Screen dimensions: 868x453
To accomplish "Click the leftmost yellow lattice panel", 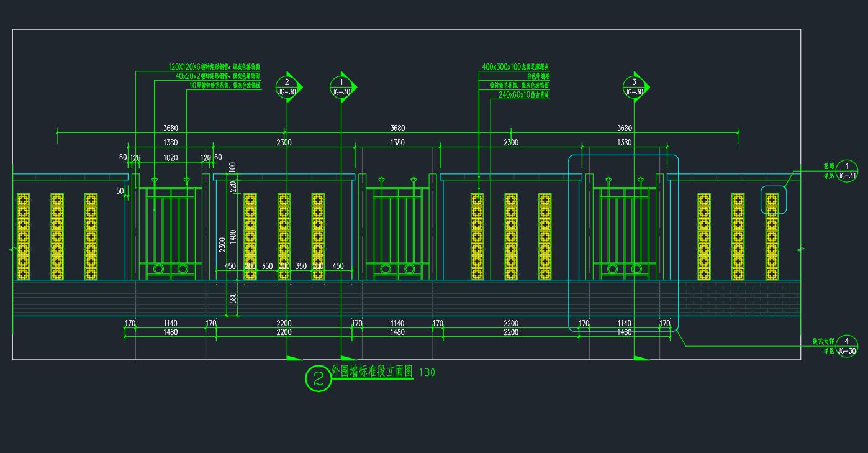I will [23, 236].
